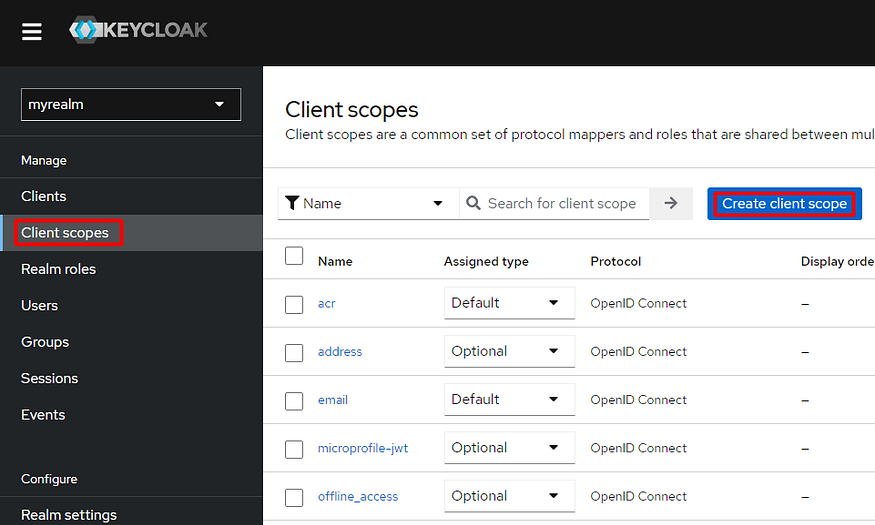The width and height of the screenshot is (875, 525).
Task: Open assigned type dropdown for microprofile-jwt
Action: click(x=509, y=448)
